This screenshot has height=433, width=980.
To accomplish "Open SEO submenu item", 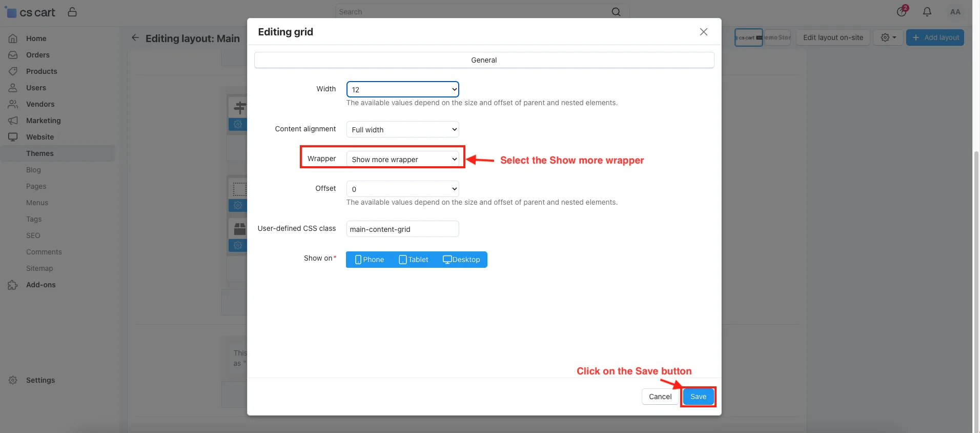I will tap(33, 235).
